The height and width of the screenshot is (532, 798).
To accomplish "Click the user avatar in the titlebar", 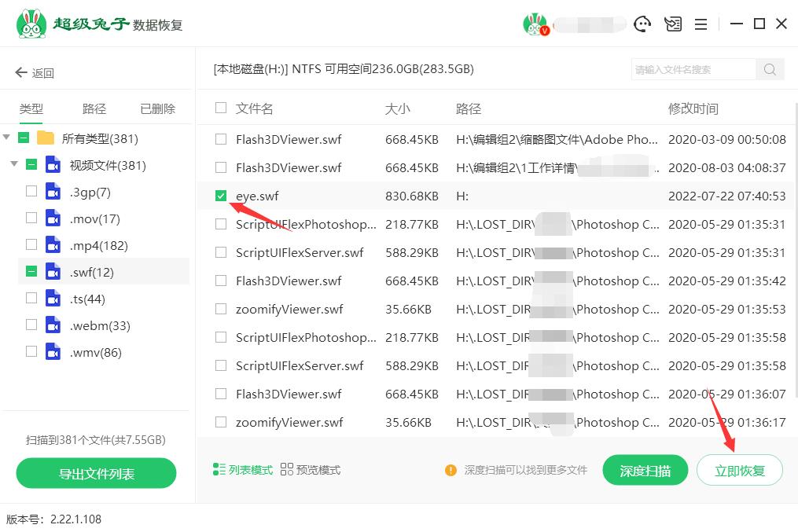I will (x=535, y=24).
